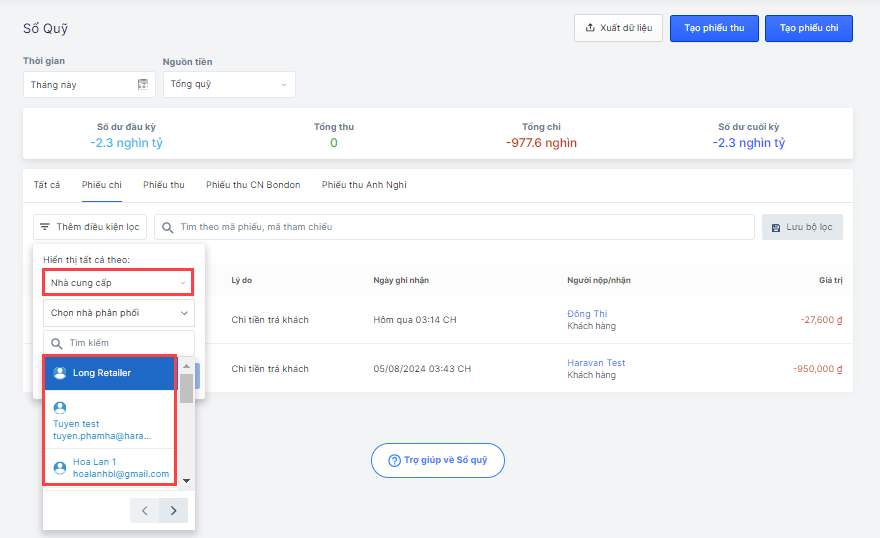Click the Tạo phiếu thu button
The height and width of the screenshot is (538, 880).
coord(714,28)
